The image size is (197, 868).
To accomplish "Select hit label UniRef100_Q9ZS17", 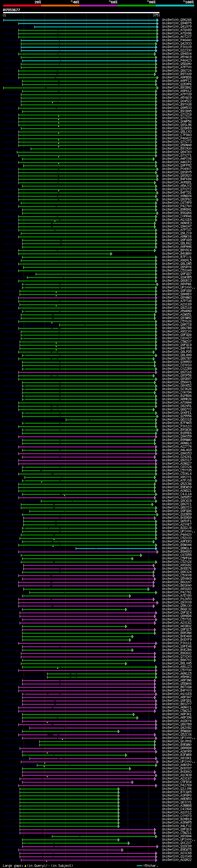I will pos(176,460).
